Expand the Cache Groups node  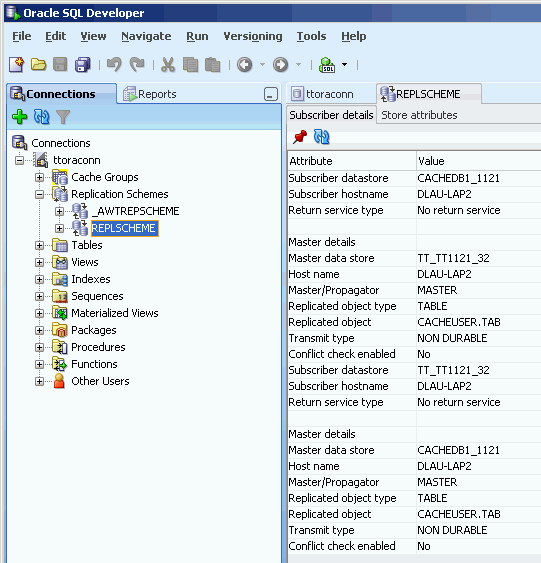[x=39, y=177]
